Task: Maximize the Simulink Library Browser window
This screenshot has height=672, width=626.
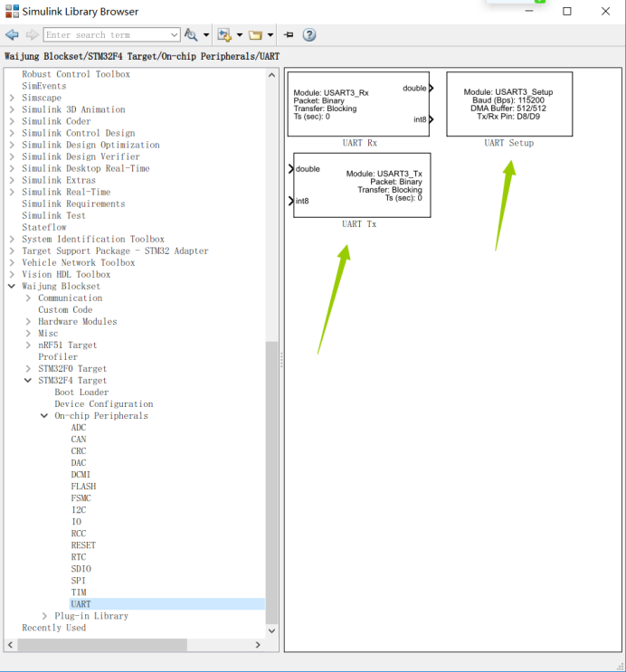Action: tap(567, 12)
